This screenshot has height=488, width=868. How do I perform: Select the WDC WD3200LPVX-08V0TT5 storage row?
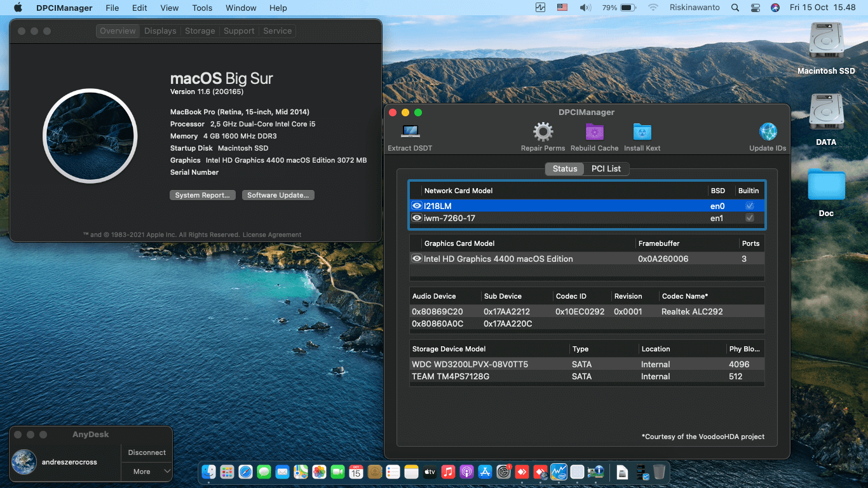(x=587, y=364)
